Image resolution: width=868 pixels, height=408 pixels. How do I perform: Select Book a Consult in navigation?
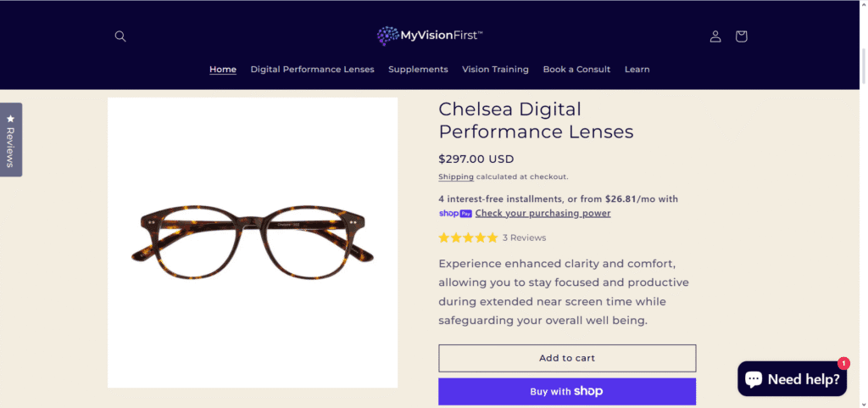(x=576, y=70)
